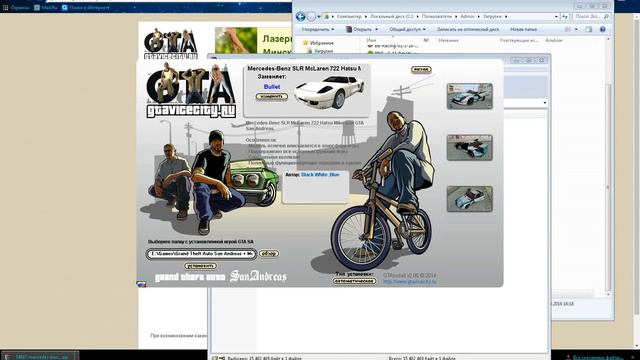Click изменить button under Bullet
The image size is (640, 360).
(x=271, y=97)
